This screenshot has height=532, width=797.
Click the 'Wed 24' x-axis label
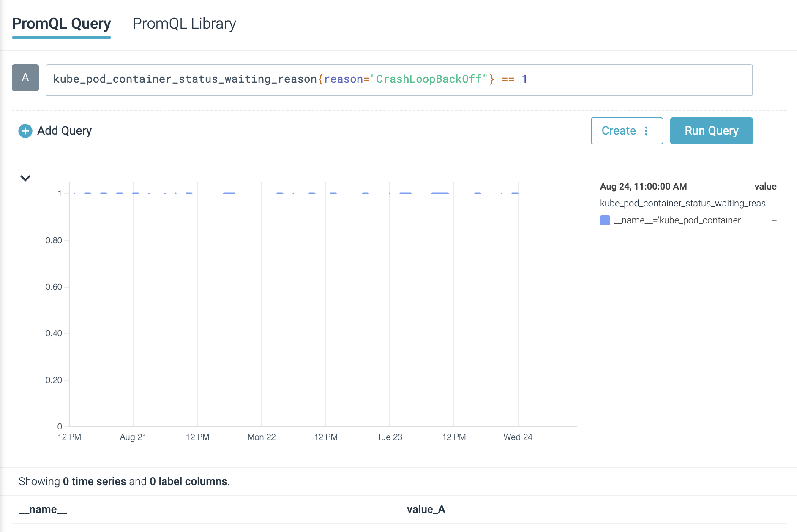point(518,437)
